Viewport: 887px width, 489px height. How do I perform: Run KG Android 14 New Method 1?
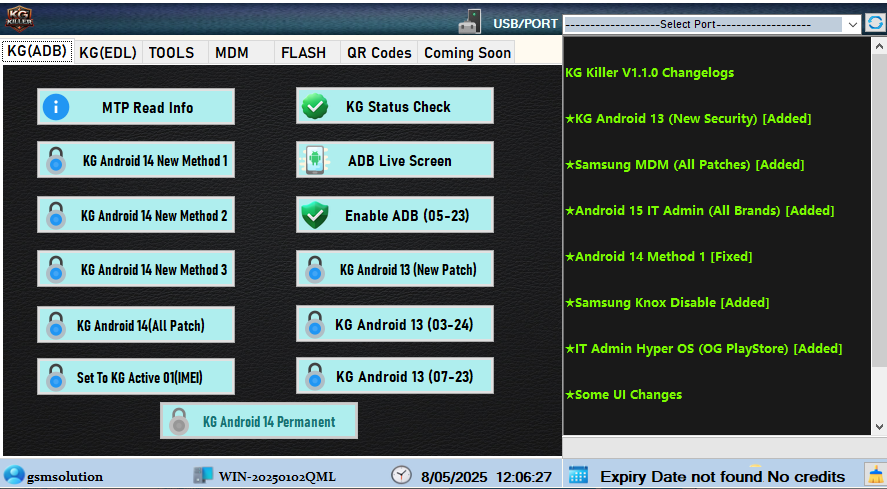(x=136, y=160)
